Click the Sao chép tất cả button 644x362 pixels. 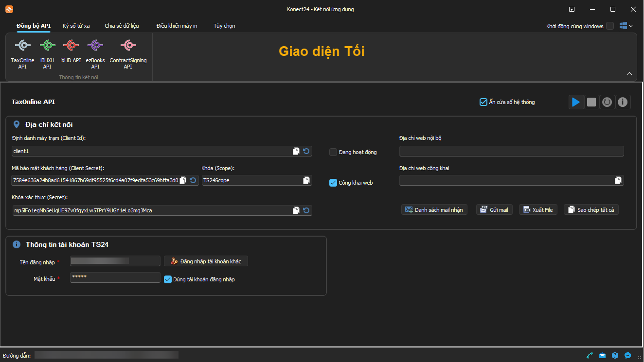[591, 209]
